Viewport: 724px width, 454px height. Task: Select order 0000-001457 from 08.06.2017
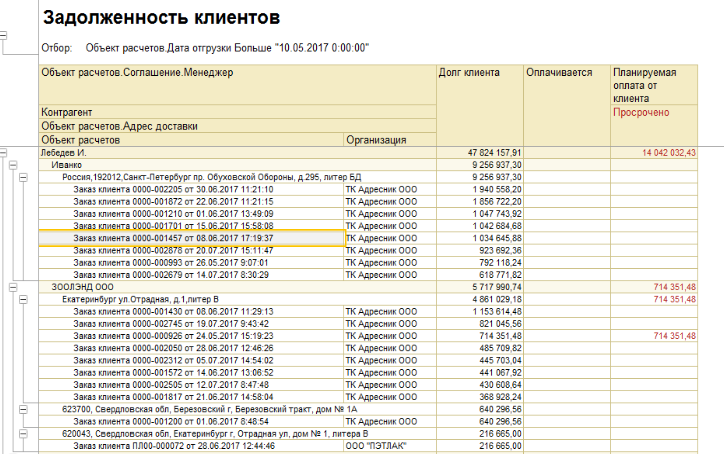click(x=190, y=238)
